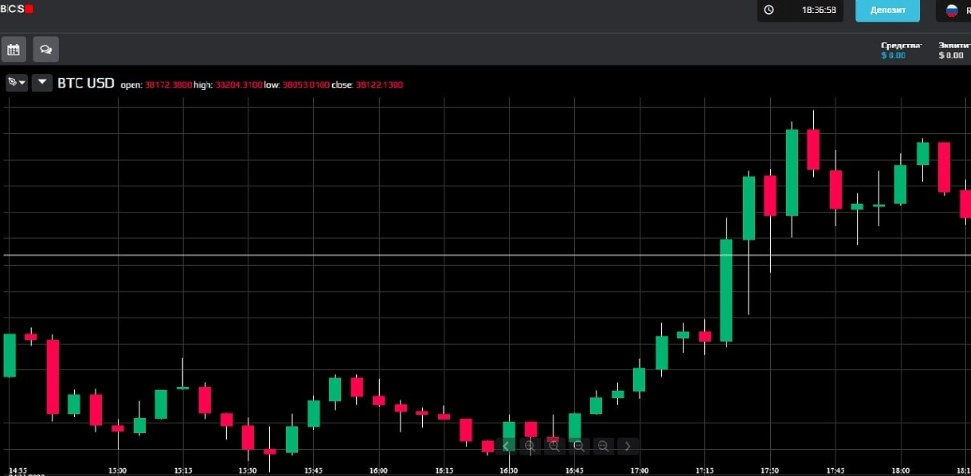Click the Средства balance value $ 0.00
Image resolution: width=971 pixels, height=476 pixels.
tap(893, 55)
